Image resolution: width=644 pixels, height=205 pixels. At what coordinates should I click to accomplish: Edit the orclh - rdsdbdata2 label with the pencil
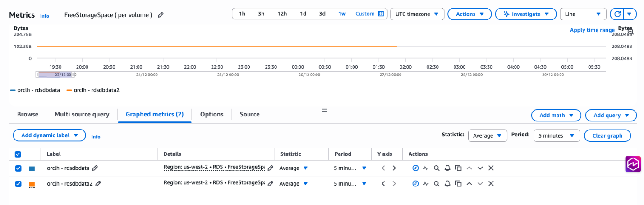(98, 184)
